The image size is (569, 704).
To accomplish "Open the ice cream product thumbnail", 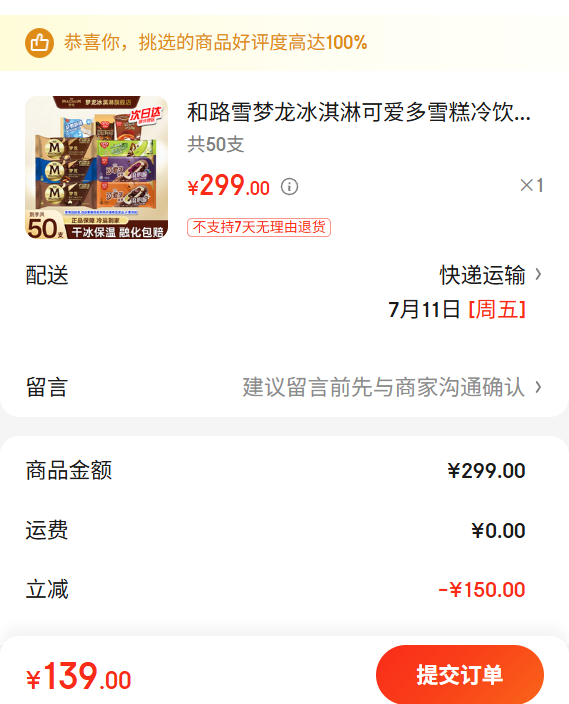I will point(97,167).
